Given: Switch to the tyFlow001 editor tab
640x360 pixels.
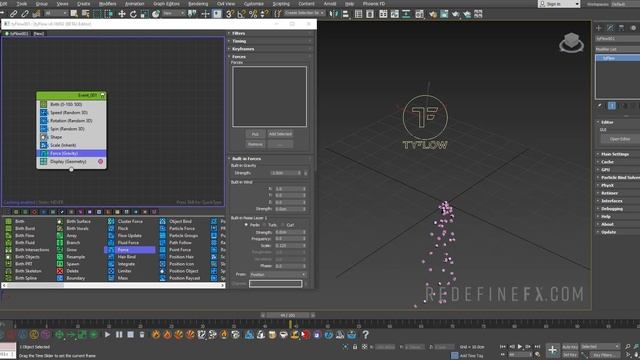Looking at the screenshot, I should tap(16, 34).
